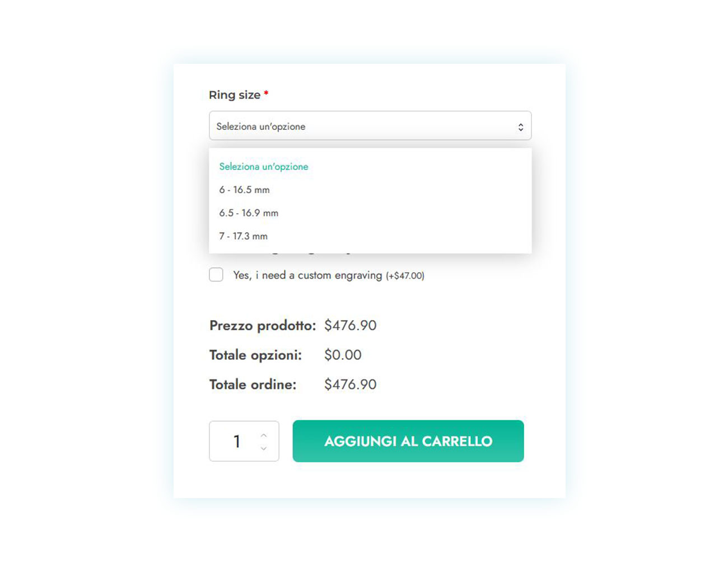Select the 7 - 17.3 mm ring size
This screenshot has width=728, height=563.
pyautogui.click(x=244, y=236)
